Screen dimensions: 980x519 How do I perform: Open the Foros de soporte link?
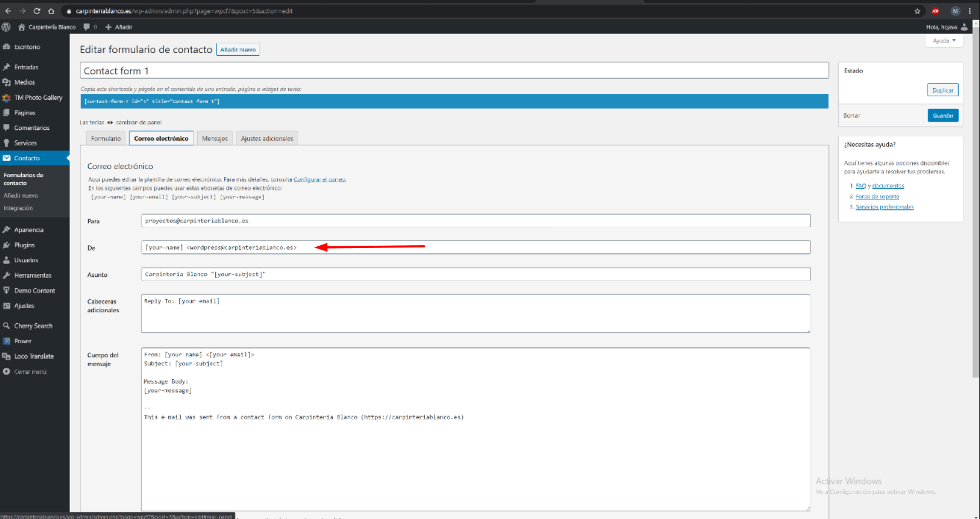click(878, 196)
